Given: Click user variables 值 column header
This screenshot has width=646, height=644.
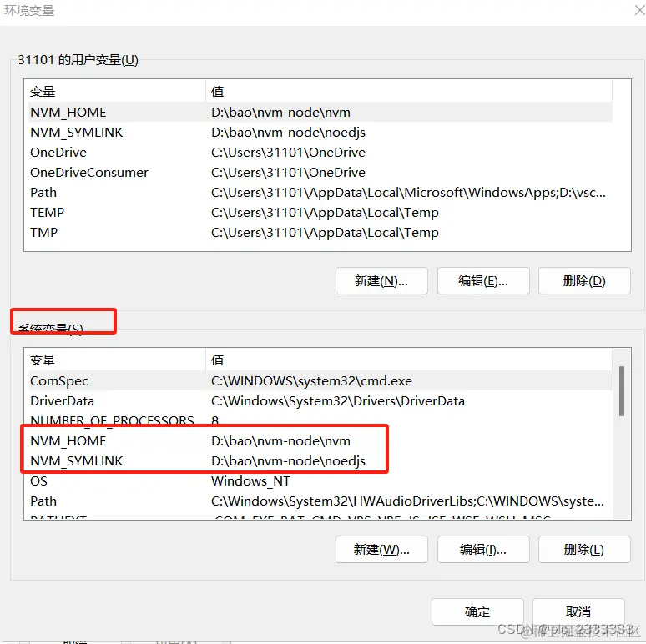Looking at the screenshot, I should pyautogui.click(x=409, y=92).
